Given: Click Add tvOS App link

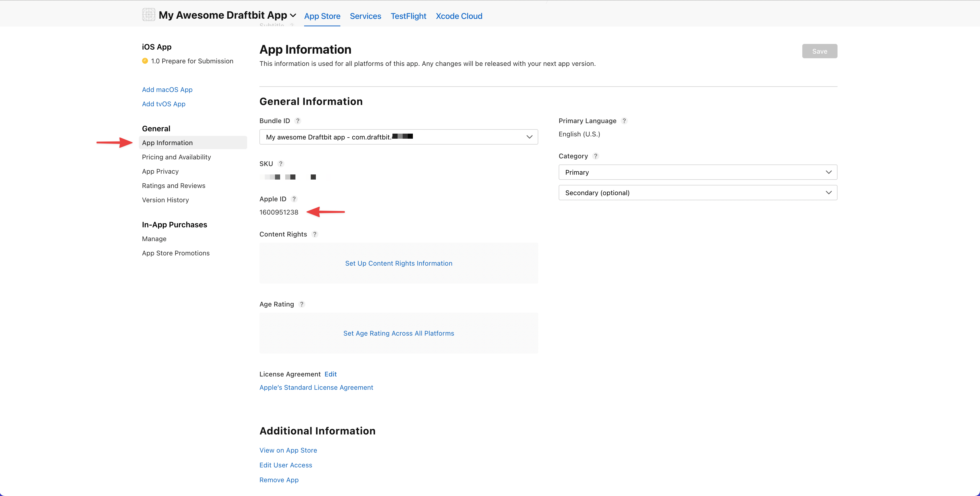Looking at the screenshot, I should pos(164,104).
